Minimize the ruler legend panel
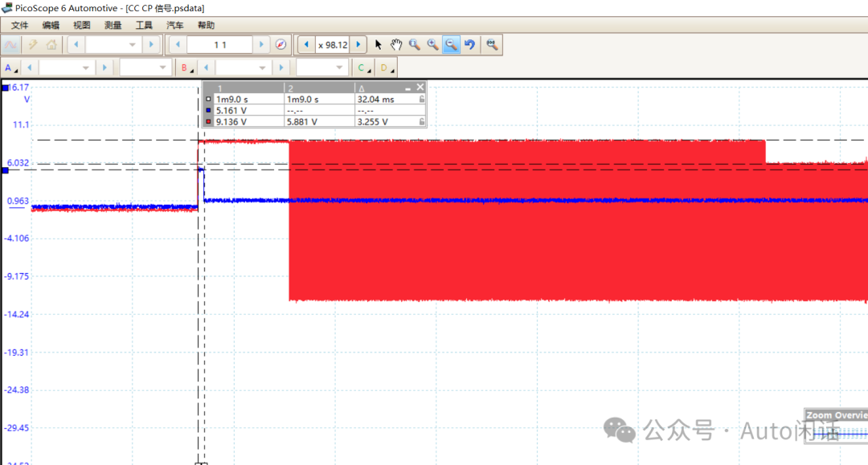The width and height of the screenshot is (868, 465). [x=408, y=88]
